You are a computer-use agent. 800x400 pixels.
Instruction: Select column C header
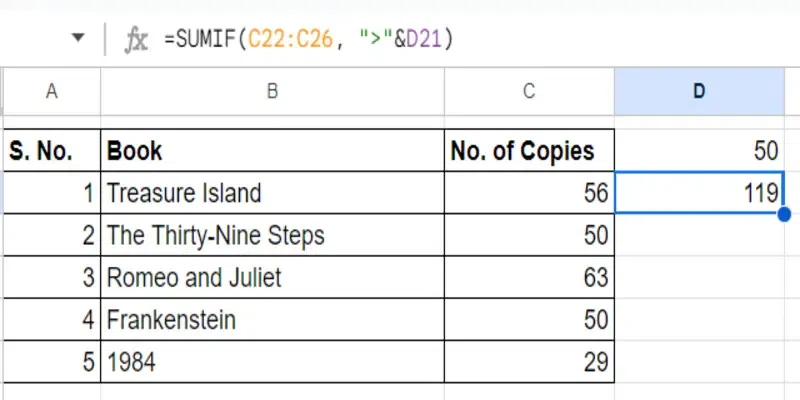coord(528,91)
